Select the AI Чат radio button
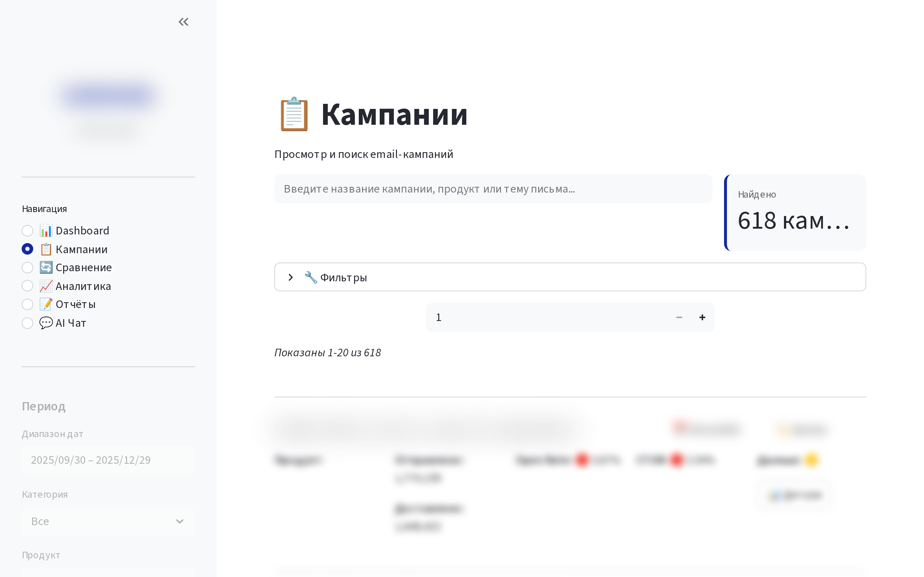Viewport: 924px width, 577px height. 27,323
